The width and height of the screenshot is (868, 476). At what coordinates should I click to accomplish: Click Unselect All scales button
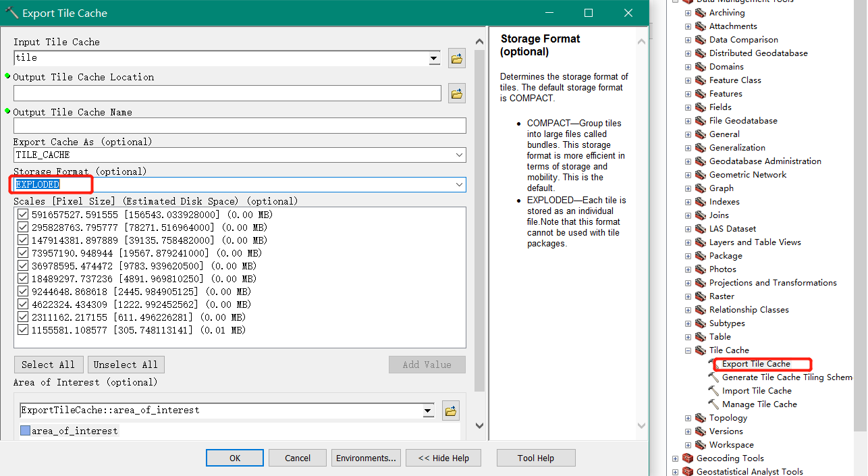pyautogui.click(x=126, y=365)
